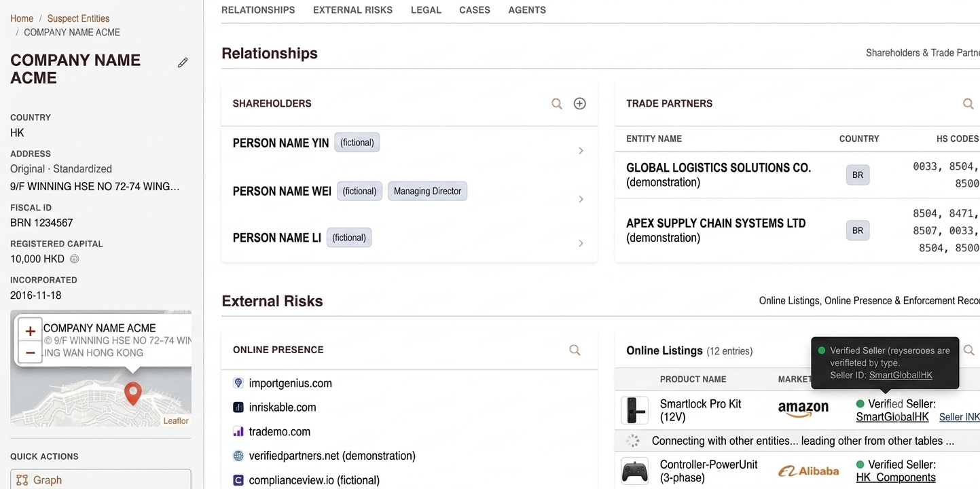Click the fictional tag beside PERSON NAME YIN
980x489 pixels.
(357, 143)
